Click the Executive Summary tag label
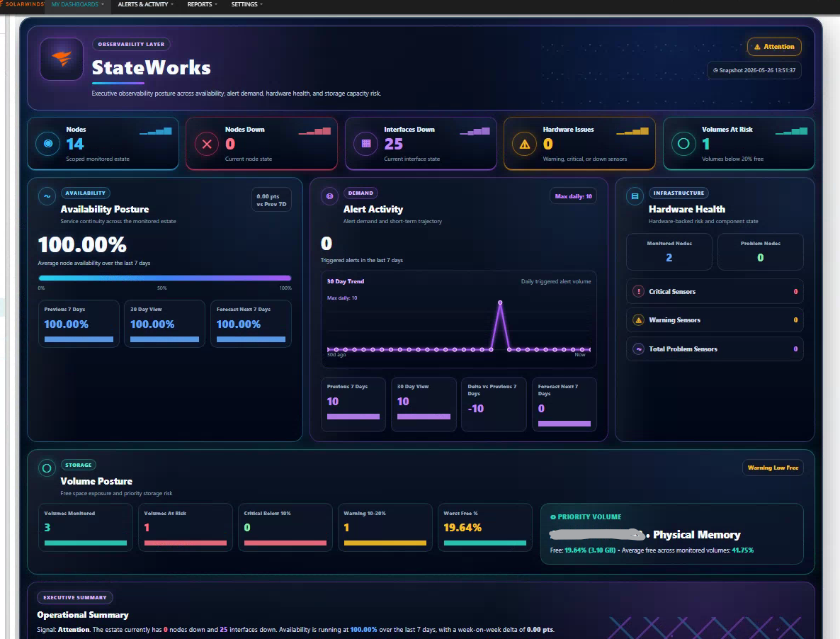Viewport: 840px width, 639px height. 75,597
